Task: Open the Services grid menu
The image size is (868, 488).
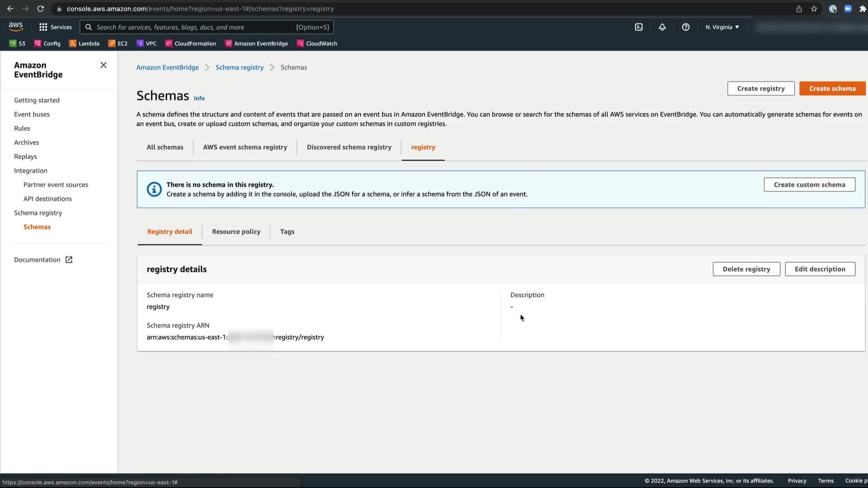Action: coord(55,27)
